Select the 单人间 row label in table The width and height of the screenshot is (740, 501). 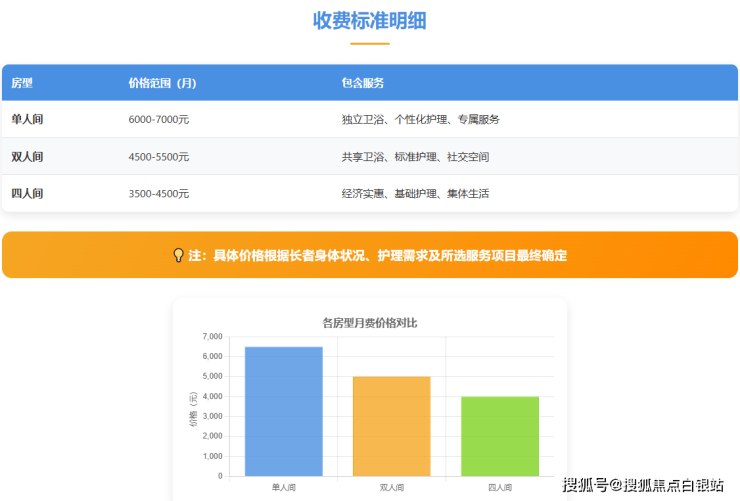coord(27,120)
